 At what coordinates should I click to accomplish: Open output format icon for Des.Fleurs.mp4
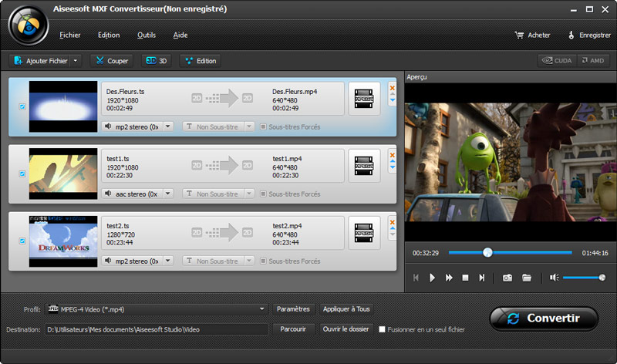point(364,99)
